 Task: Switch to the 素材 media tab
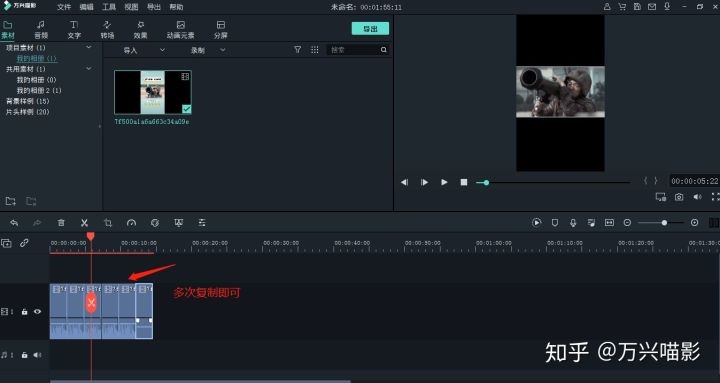pos(8,30)
